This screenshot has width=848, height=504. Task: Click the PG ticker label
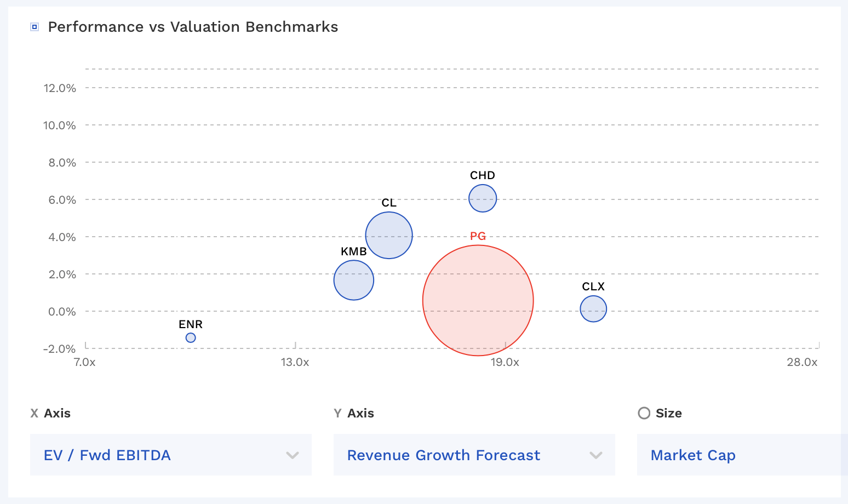pyautogui.click(x=478, y=236)
